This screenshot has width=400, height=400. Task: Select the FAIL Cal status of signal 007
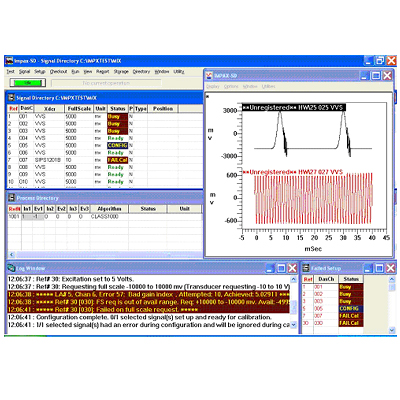click(x=117, y=160)
